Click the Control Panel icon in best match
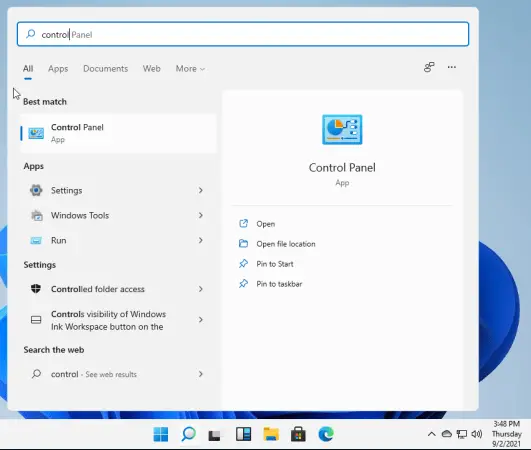The image size is (531, 450). pos(36,133)
